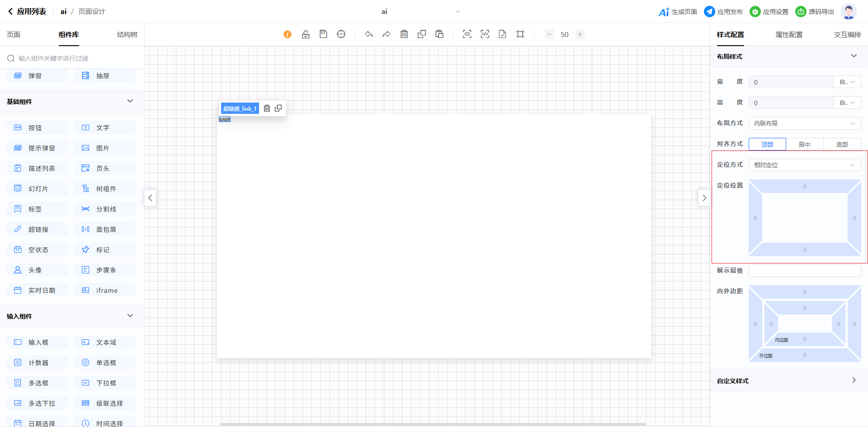Select 顶部 alignment option

pos(767,145)
